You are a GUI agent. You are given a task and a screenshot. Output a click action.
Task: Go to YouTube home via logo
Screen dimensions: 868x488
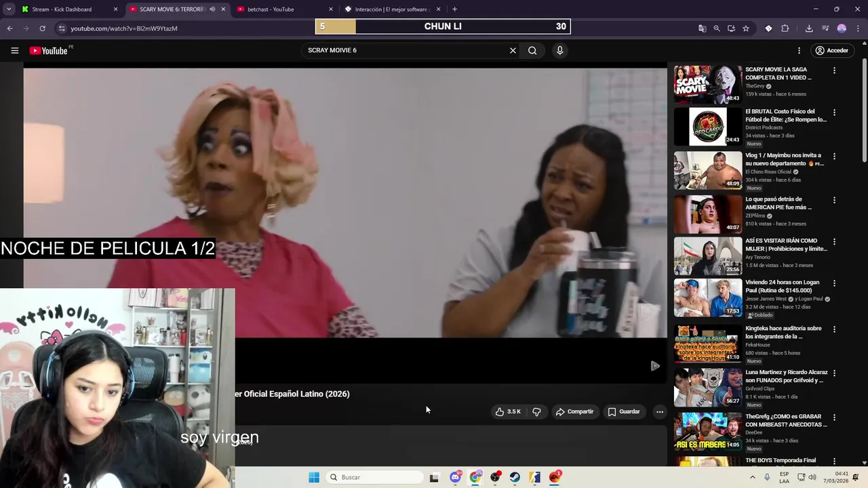point(49,51)
